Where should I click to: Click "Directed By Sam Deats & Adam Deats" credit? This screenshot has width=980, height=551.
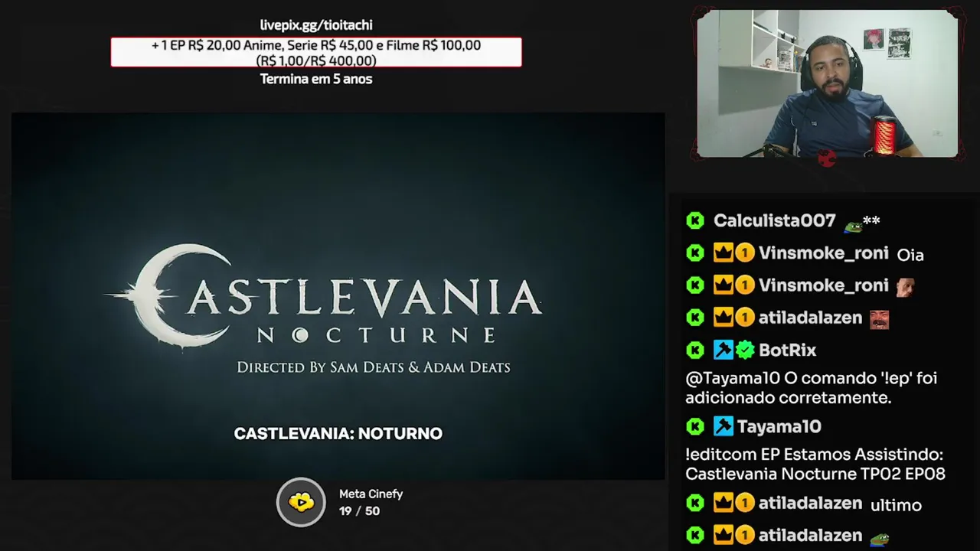click(374, 367)
